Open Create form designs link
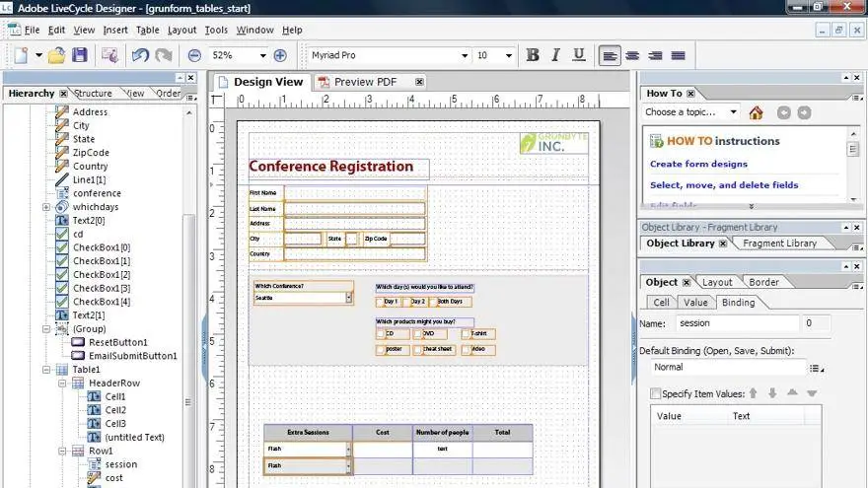 [698, 164]
